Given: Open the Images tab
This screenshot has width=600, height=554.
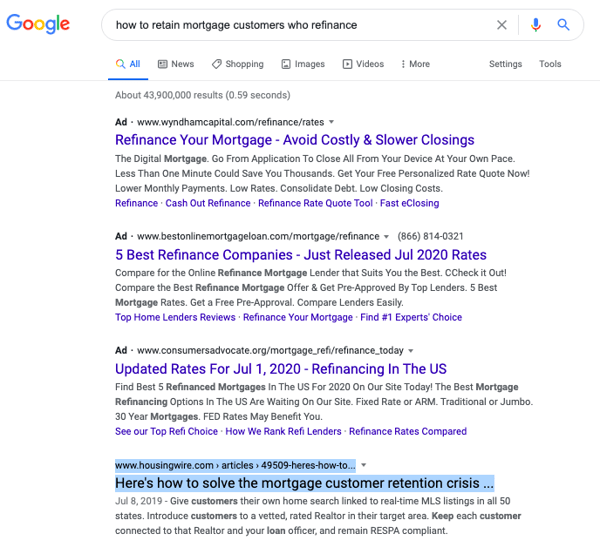Looking at the screenshot, I should [x=303, y=64].
